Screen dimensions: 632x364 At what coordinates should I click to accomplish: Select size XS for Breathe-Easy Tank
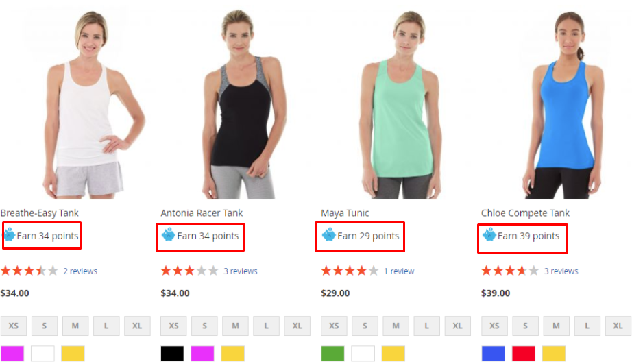coord(14,326)
